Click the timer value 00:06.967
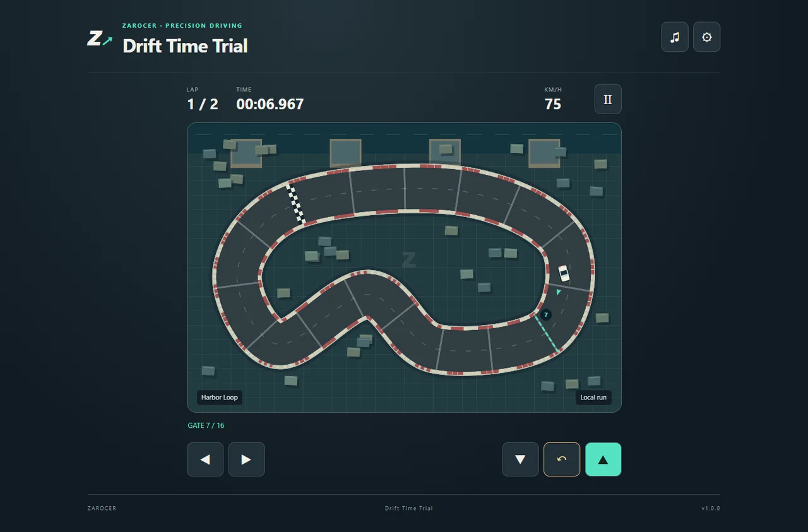Image resolution: width=808 pixels, height=532 pixels. (270, 104)
